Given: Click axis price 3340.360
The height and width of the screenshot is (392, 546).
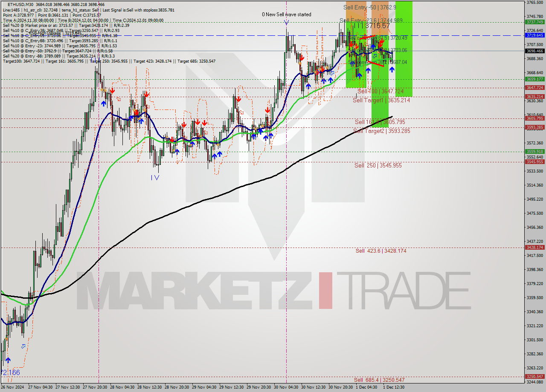Looking at the screenshot, I should (x=534, y=312).
